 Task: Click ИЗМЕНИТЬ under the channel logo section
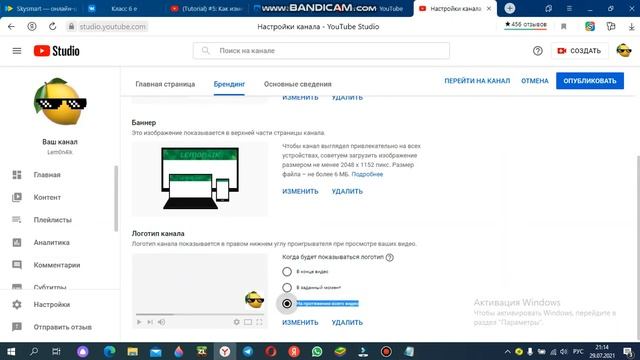click(x=300, y=322)
